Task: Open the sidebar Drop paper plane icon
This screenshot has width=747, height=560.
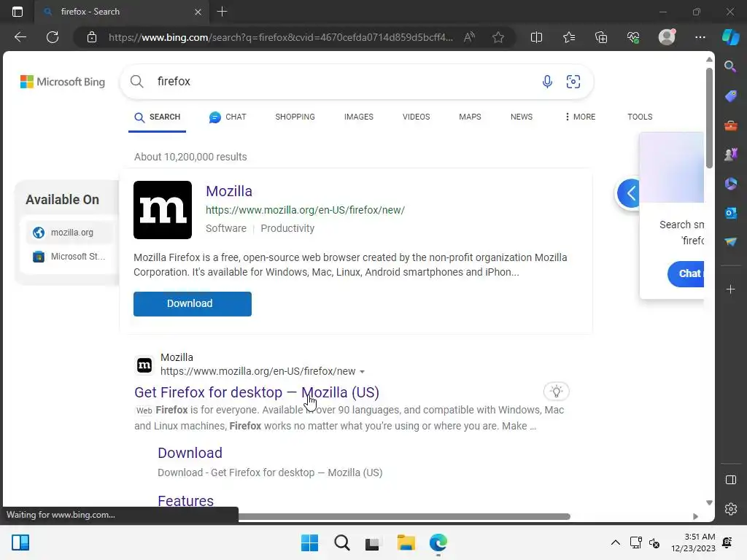Action: click(730, 242)
